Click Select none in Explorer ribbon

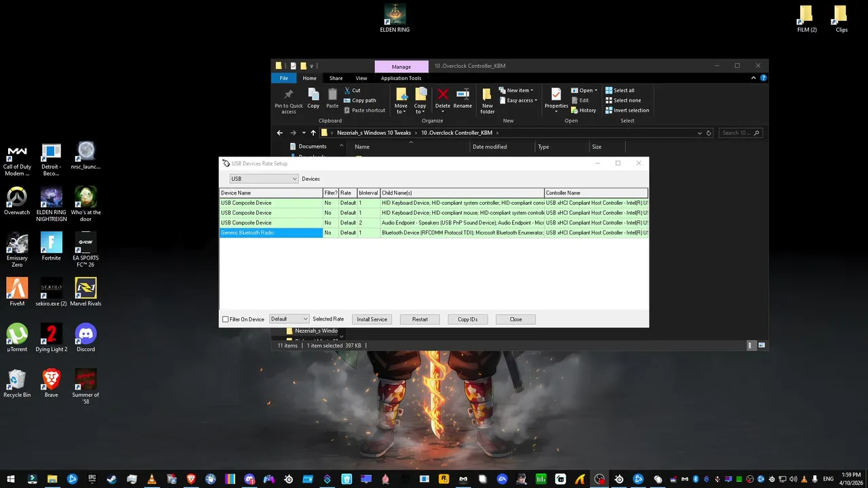coord(623,100)
